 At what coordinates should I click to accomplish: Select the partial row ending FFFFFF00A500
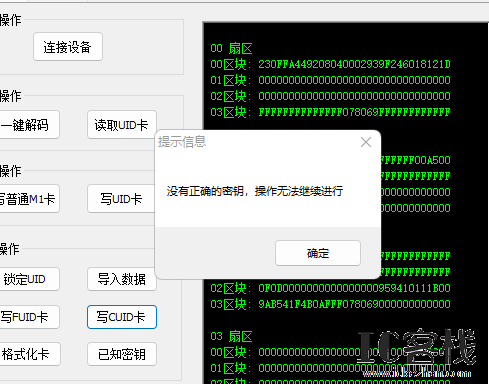(x=416, y=160)
